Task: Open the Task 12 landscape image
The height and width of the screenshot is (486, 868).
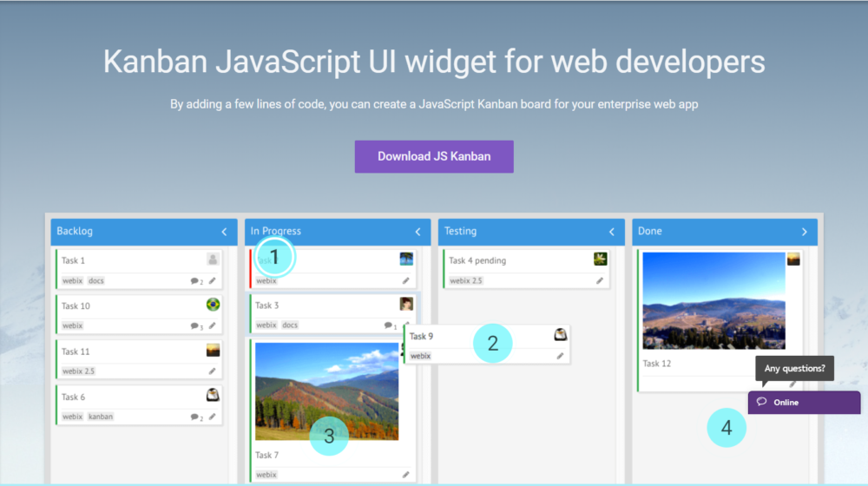Action: [x=713, y=300]
